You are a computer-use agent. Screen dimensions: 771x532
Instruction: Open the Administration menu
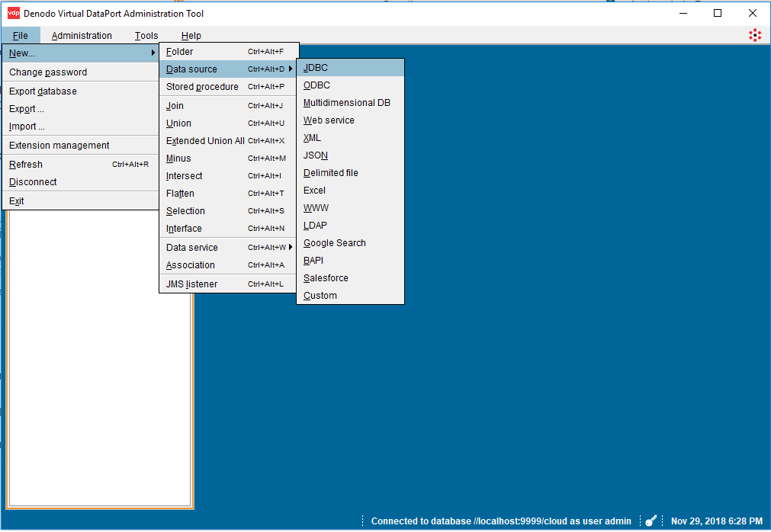(x=82, y=35)
